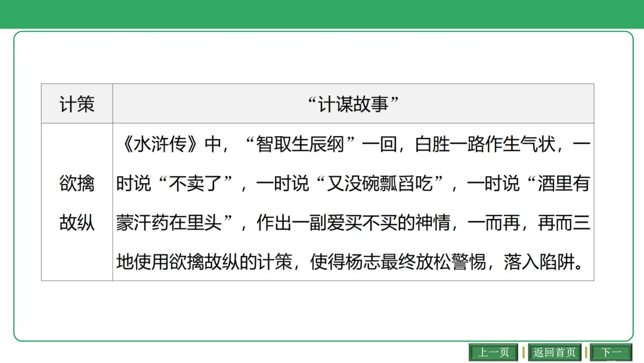Select the “计谋故事” header cell
The width and height of the screenshot is (644, 363).
pyautogui.click(x=353, y=104)
